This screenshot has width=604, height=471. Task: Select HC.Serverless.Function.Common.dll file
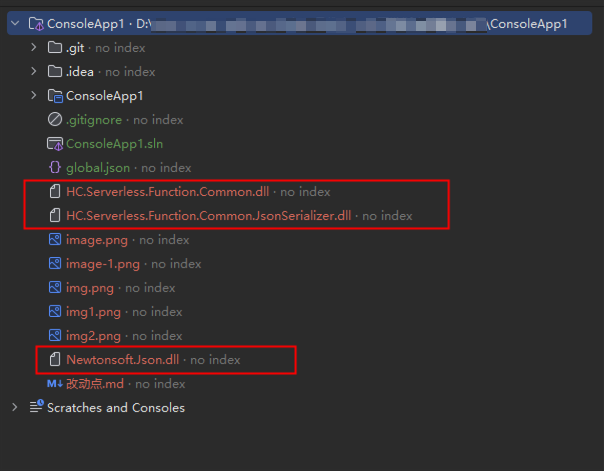point(168,191)
